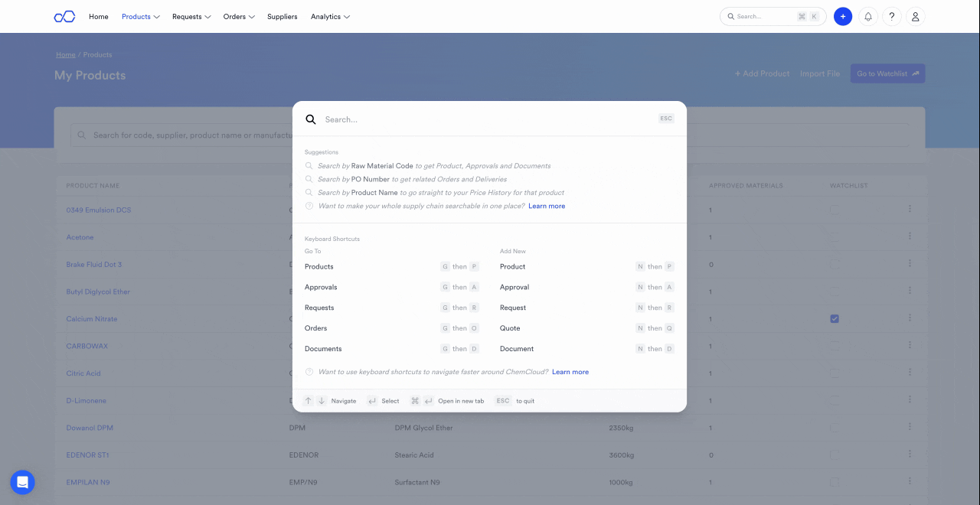Click Go to Watchlist button
Image resolution: width=980 pixels, height=505 pixels.
887,73
